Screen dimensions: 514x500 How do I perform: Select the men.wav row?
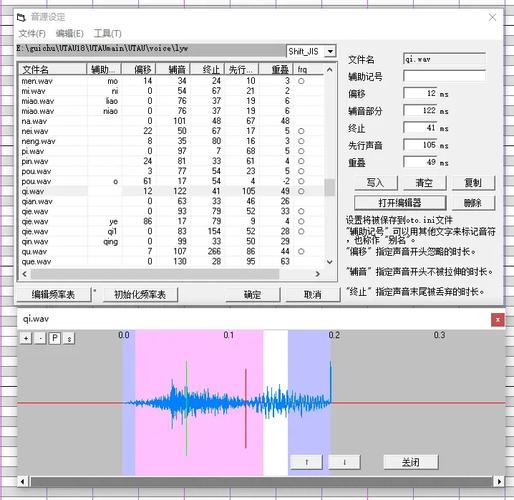point(171,81)
